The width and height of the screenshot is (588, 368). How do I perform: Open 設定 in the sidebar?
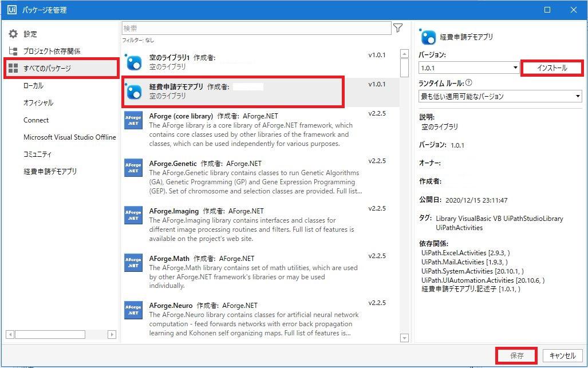(30, 34)
